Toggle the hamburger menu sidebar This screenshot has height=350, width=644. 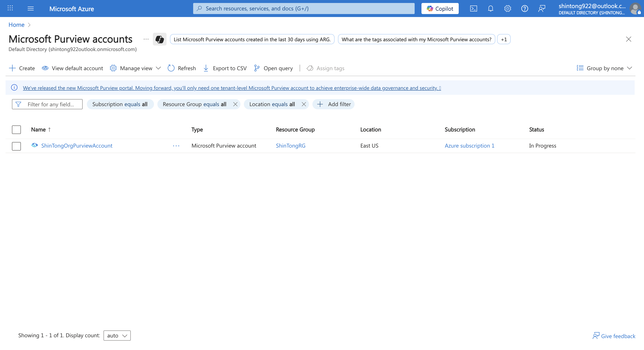point(30,8)
